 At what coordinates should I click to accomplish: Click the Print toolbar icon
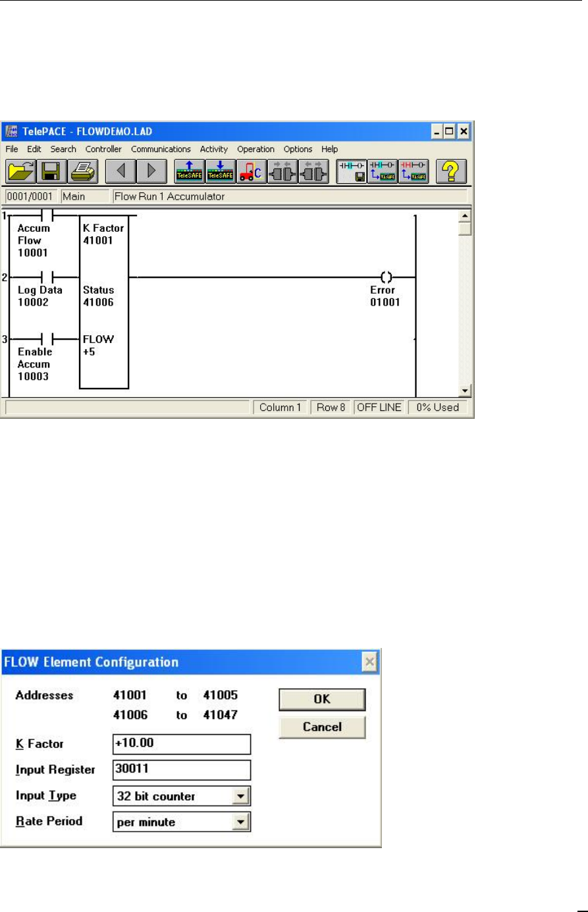(x=82, y=172)
